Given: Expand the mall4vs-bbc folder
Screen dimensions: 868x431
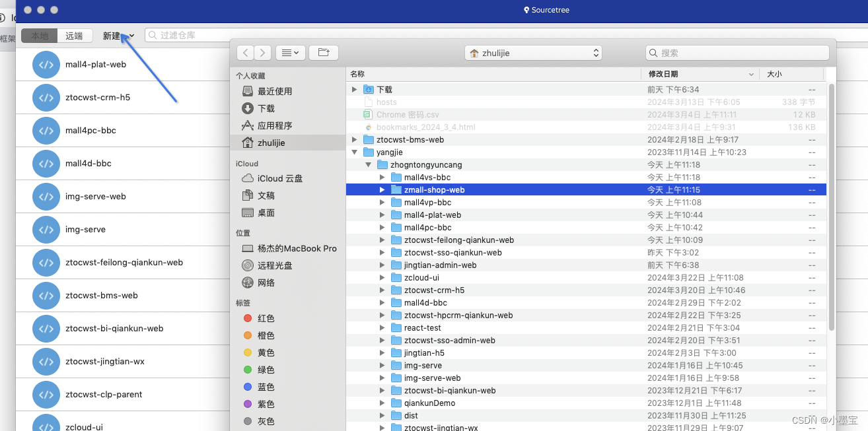Looking at the screenshot, I should tap(382, 177).
